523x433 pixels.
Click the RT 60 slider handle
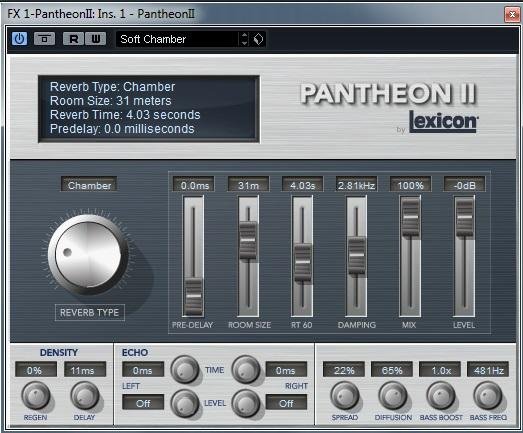click(x=303, y=262)
